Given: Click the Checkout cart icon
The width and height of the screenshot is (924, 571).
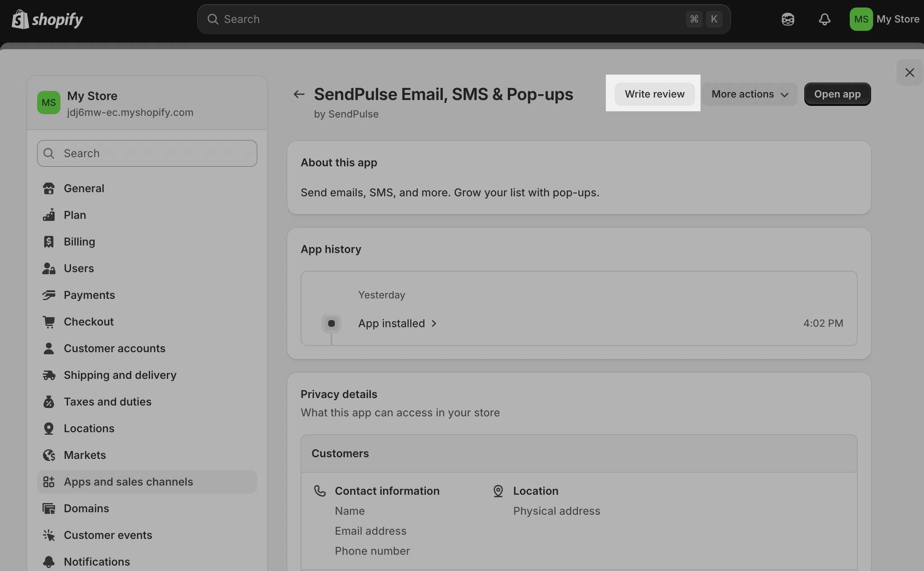Looking at the screenshot, I should pyautogui.click(x=49, y=322).
